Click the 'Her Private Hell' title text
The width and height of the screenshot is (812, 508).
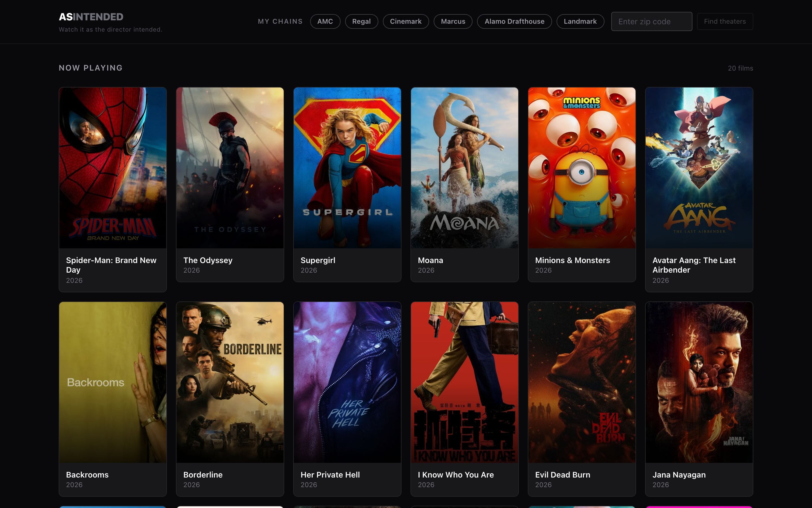coord(330,475)
